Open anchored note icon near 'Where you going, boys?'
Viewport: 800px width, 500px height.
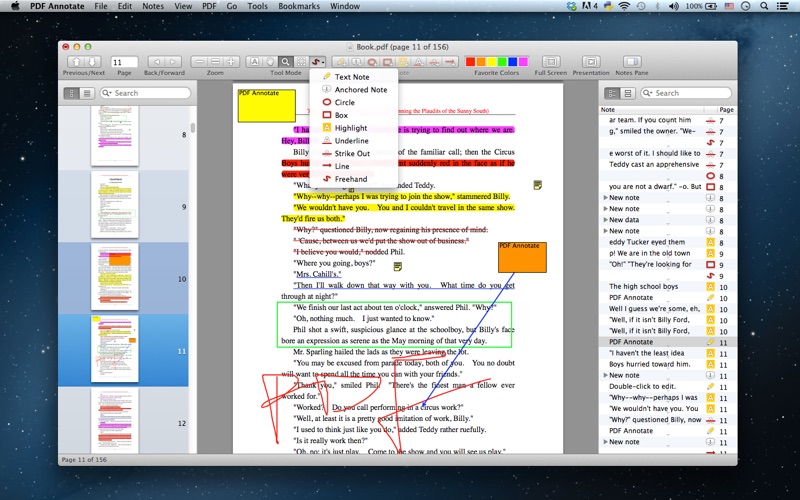click(x=397, y=266)
